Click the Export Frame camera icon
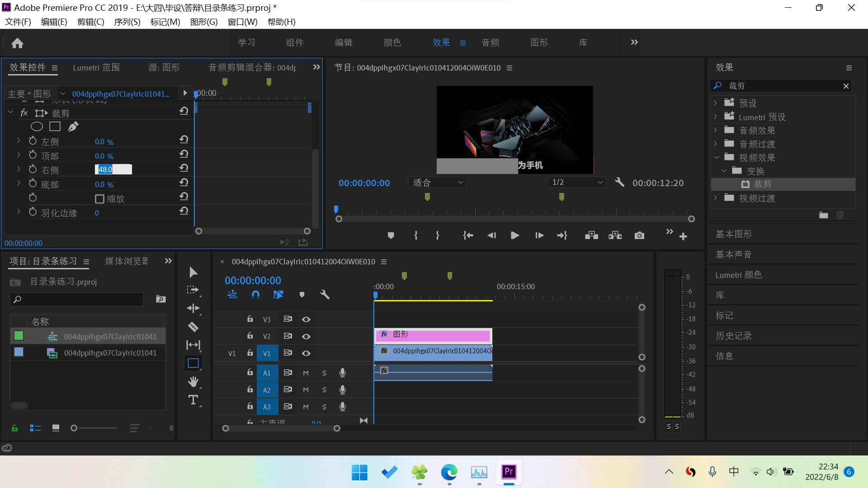This screenshot has width=868, height=488. tap(639, 235)
